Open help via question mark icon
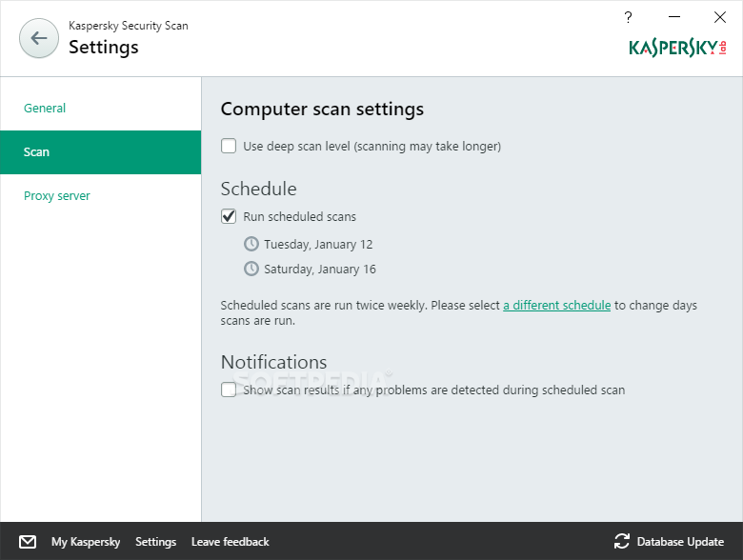Viewport: 743px width, 560px height. click(x=628, y=17)
